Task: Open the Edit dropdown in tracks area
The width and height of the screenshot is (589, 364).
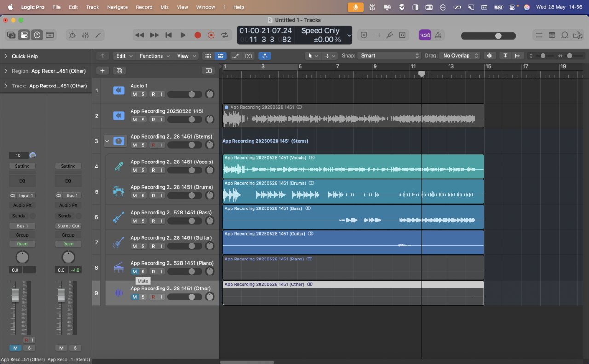Action: [x=124, y=56]
